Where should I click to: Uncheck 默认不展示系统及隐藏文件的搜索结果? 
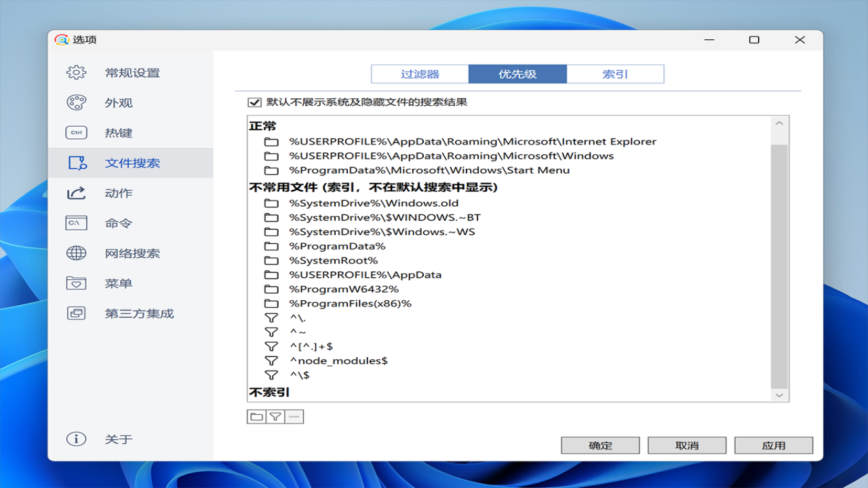254,103
